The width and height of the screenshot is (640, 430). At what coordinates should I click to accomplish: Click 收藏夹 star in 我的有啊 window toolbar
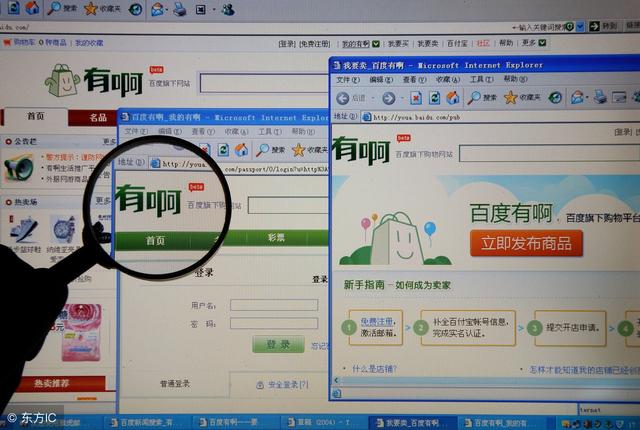pyautogui.click(x=298, y=150)
